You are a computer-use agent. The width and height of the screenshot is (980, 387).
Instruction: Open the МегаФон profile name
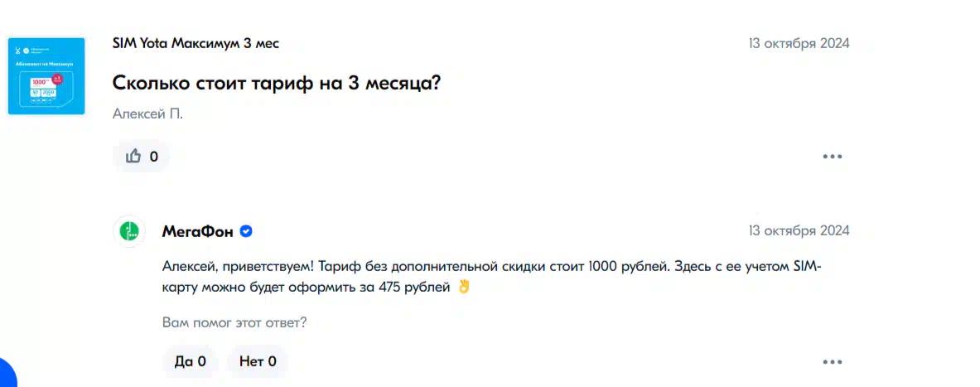[x=197, y=232]
